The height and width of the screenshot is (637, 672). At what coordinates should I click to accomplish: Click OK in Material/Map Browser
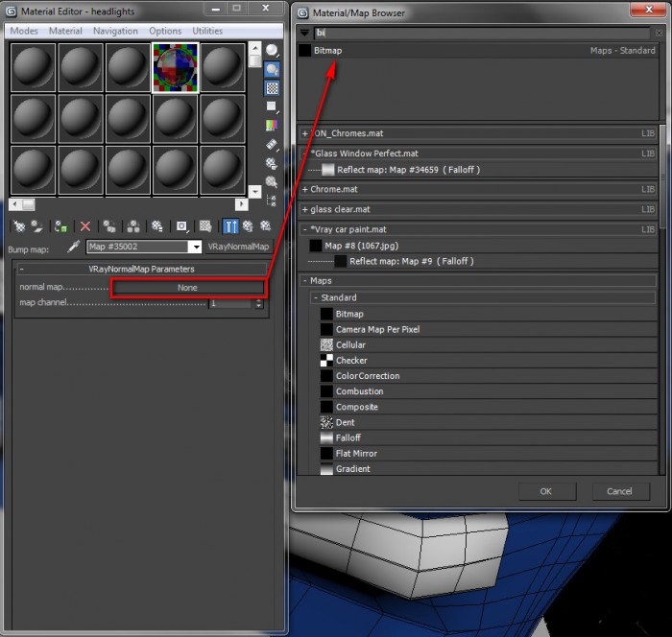click(547, 491)
